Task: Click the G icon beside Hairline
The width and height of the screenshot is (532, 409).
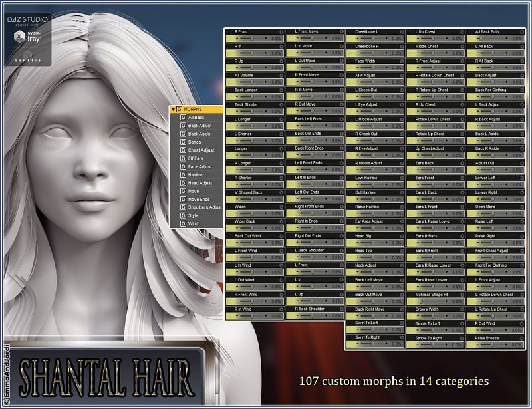Action: pos(184,175)
